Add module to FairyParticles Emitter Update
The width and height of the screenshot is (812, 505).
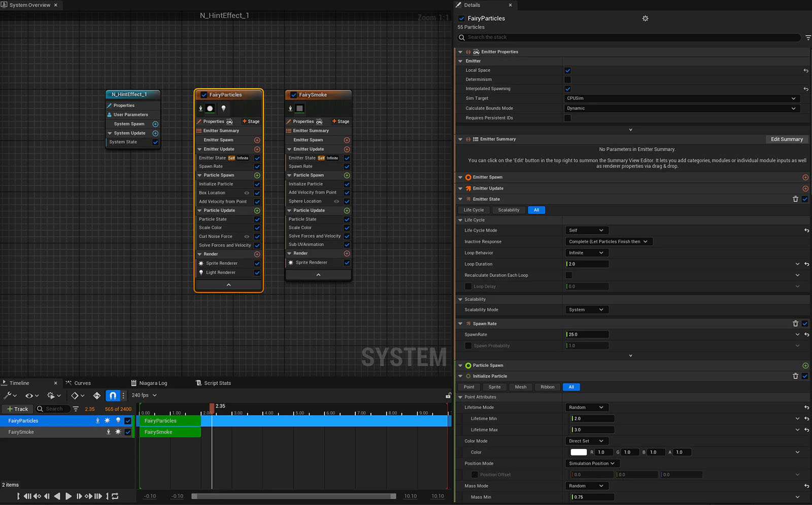point(257,149)
